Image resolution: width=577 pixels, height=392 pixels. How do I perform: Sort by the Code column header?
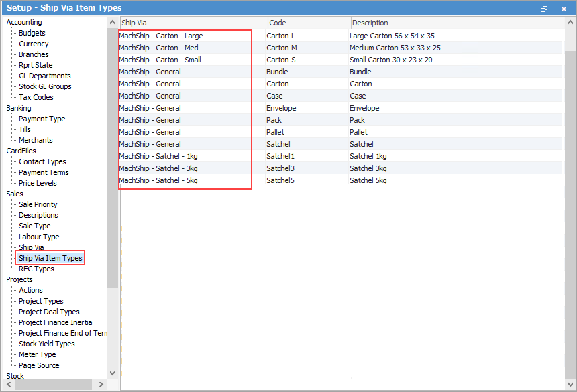click(x=309, y=23)
